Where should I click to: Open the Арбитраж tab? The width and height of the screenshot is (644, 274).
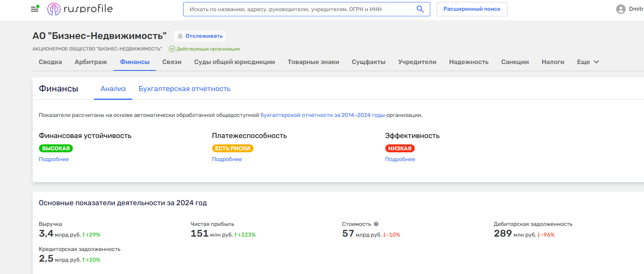tap(91, 62)
